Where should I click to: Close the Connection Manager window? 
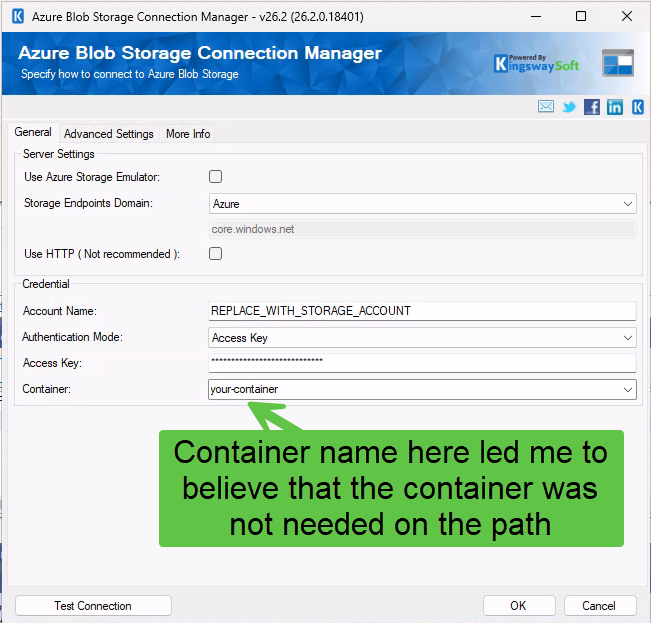(627, 16)
